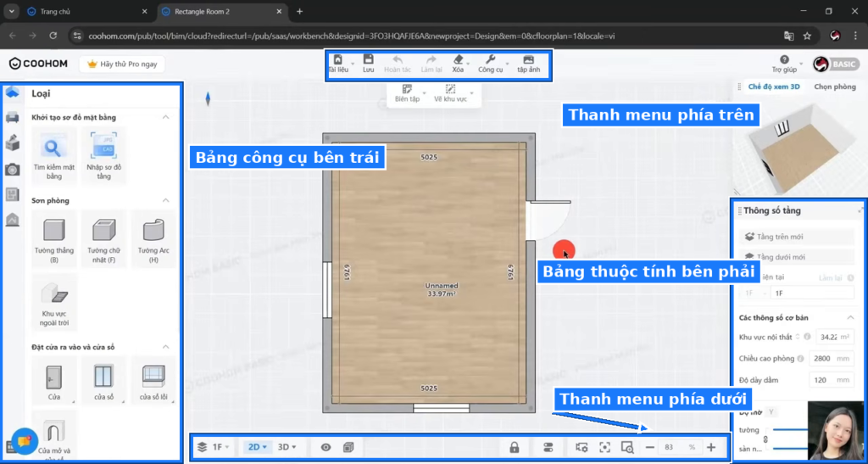The height and width of the screenshot is (464, 868).
Task: Open the chat support bubble
Action: coord(25,441)
